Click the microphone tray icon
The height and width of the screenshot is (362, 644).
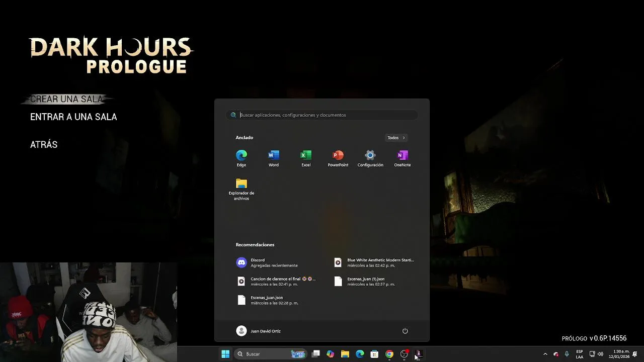point(567,354)
